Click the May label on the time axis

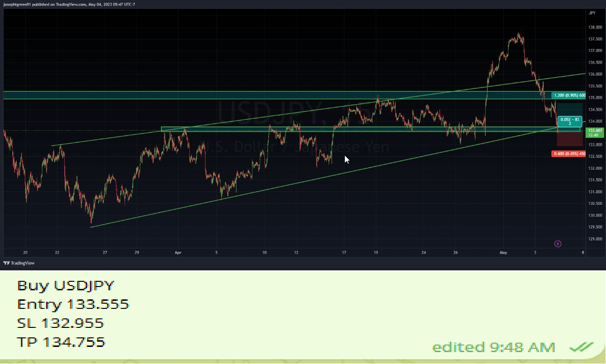(x=503, y=252)
